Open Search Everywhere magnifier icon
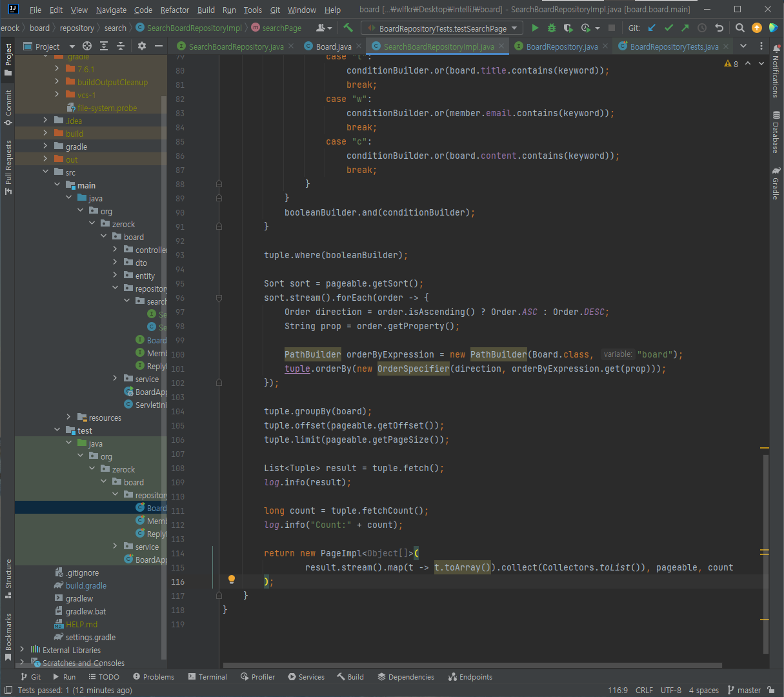This screenshot has height=697, width=784. pyautogui.click(x=740, y=28)
